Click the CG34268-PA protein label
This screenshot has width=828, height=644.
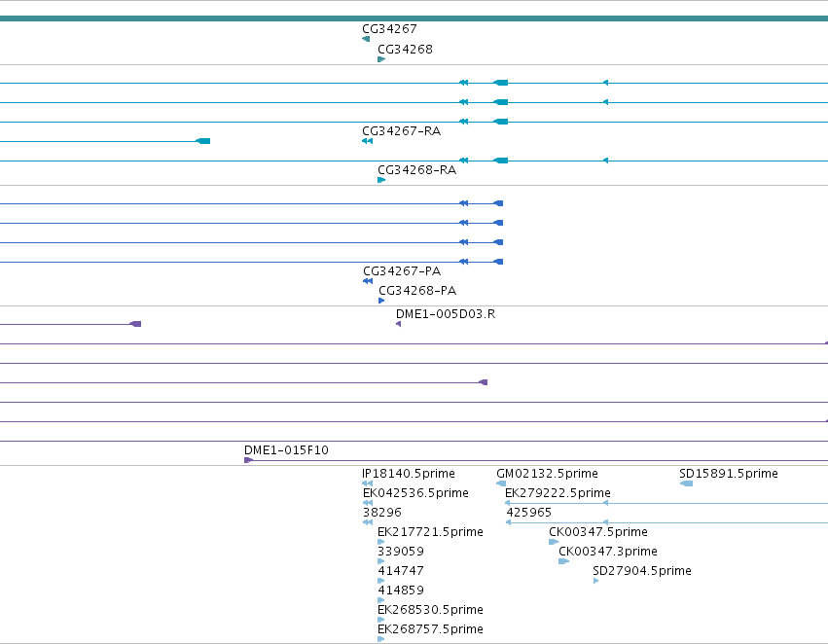click(417, 291)
